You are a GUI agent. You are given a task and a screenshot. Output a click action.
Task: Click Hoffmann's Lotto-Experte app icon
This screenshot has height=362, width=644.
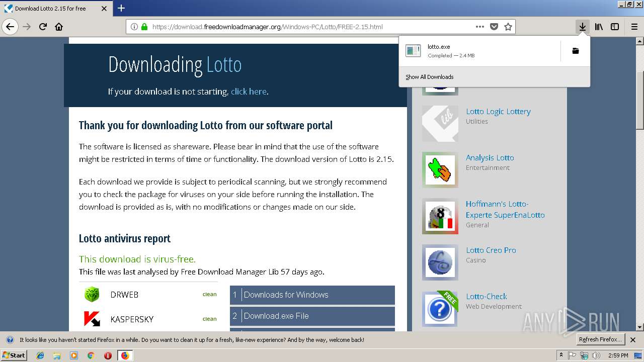[440, 216]
